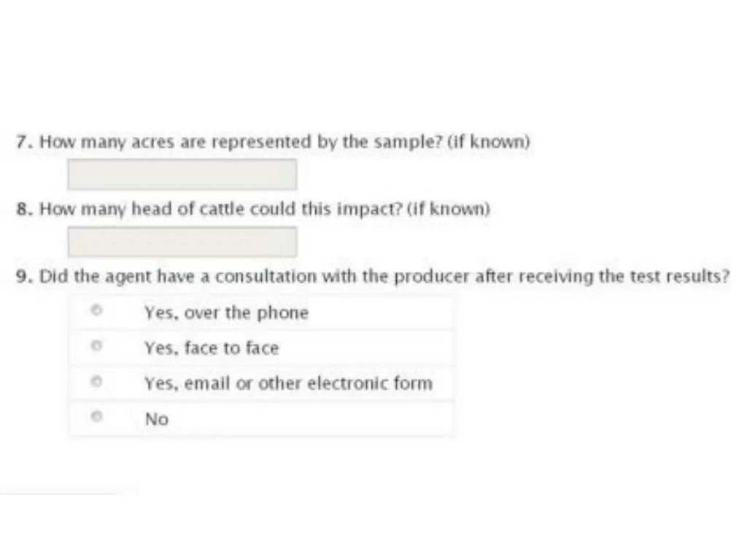Choose the "Yes, face to face" radio button
This screenshot has width=747, height=560.
click(x=96, y=347)
